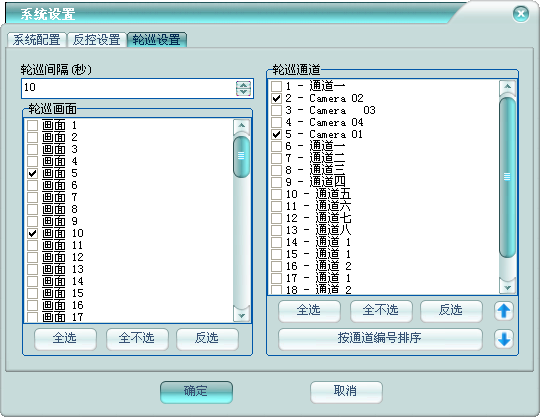
Task: Open the 反控设置 tab
Action: [x=96, y=40]
